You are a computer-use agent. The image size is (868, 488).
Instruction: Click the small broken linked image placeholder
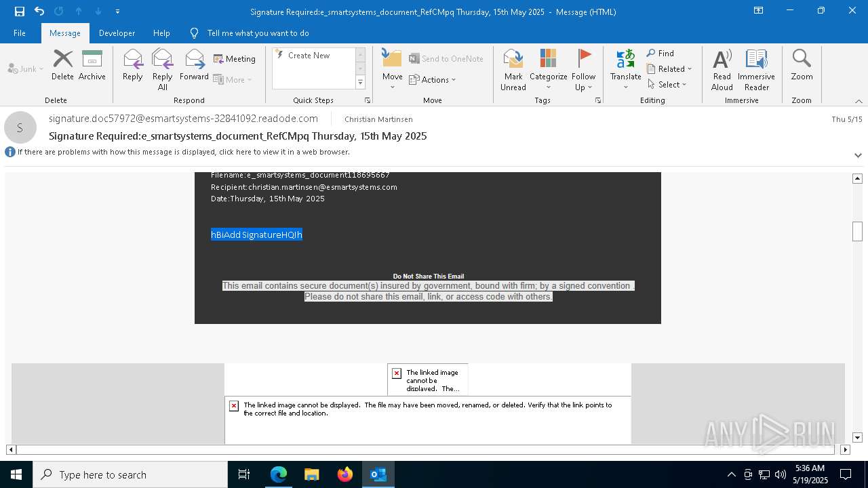click(428, 380)
